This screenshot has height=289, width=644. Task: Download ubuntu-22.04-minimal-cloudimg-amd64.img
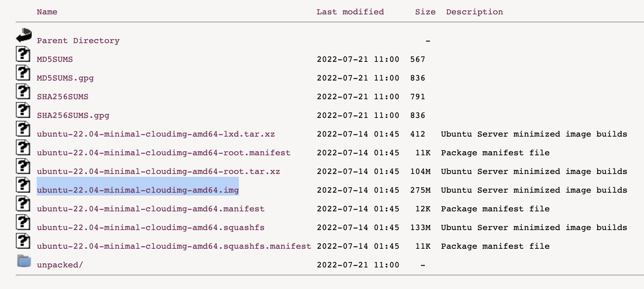coord(137,190)
